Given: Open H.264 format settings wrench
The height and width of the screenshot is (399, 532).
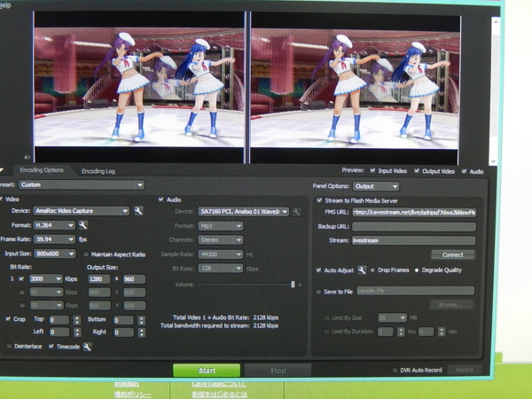Looking at the screenshot, I should click(83, 225).
